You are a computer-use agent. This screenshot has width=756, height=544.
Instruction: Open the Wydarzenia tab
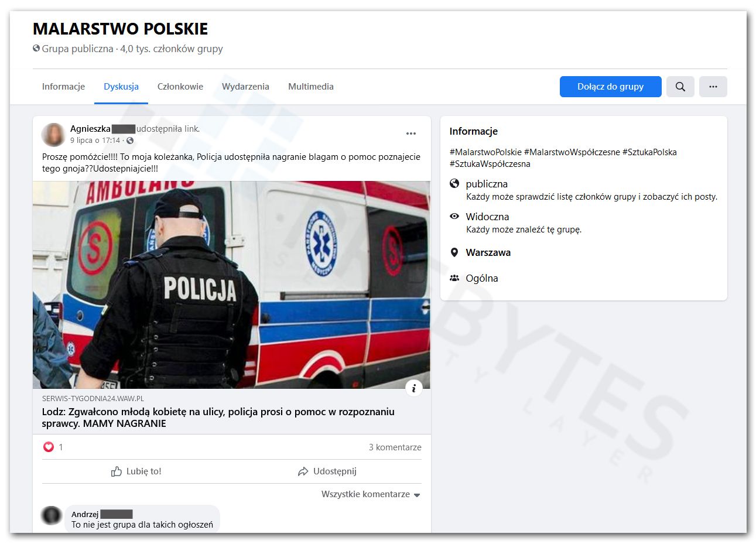245,87
